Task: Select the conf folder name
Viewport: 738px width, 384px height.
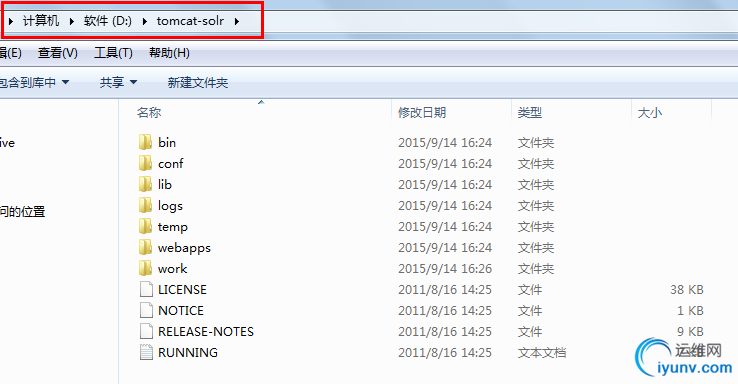Action: [170, 164]
